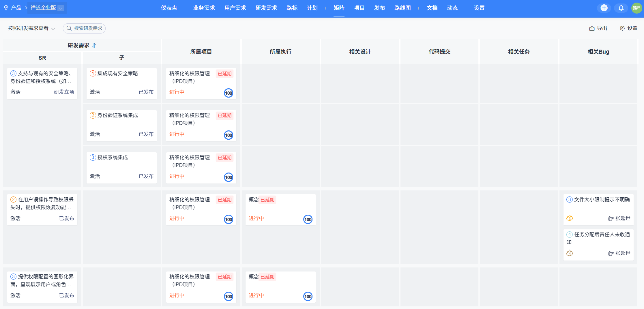Open the 按照研发需求查看 view dropdown
This screenshot has height=309, width=644.
point(31,28)
